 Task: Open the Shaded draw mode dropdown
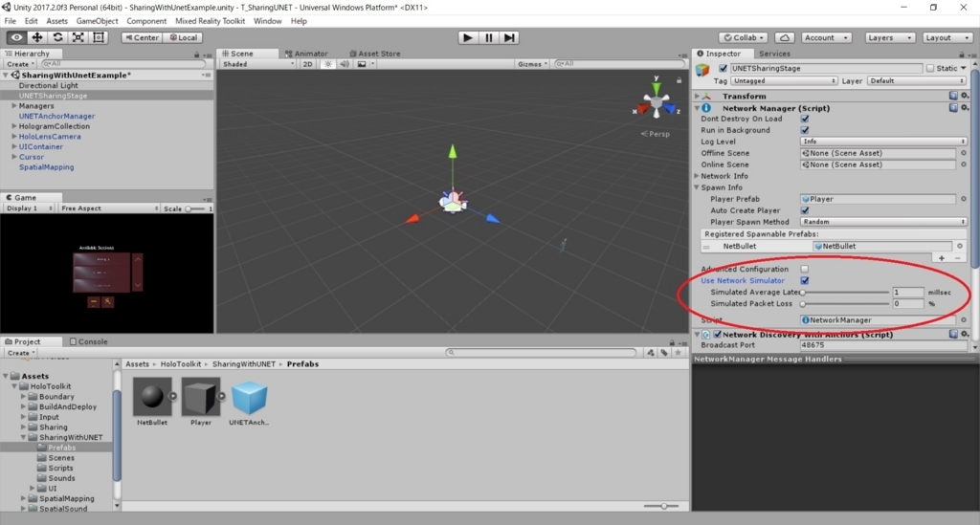(x=257, y=64)
